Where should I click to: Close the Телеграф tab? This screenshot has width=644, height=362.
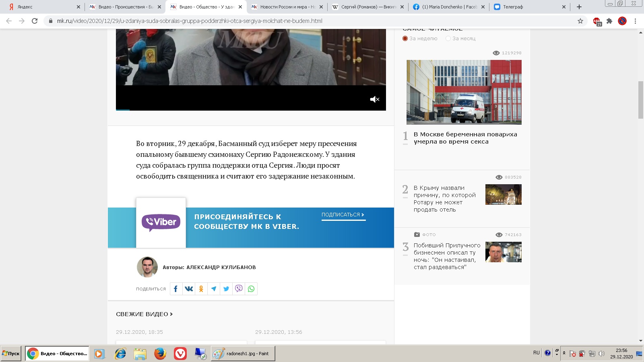[563, 7]
